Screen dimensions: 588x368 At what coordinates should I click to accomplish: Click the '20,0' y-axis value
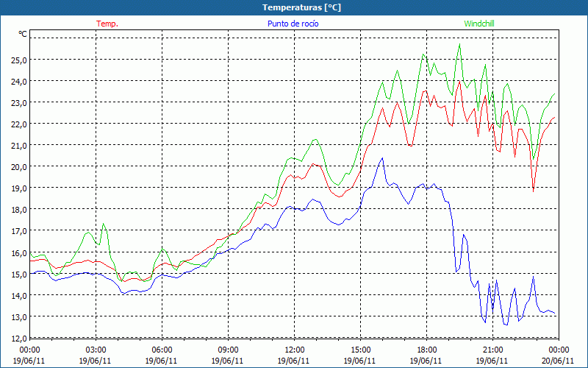coord(18,167)
